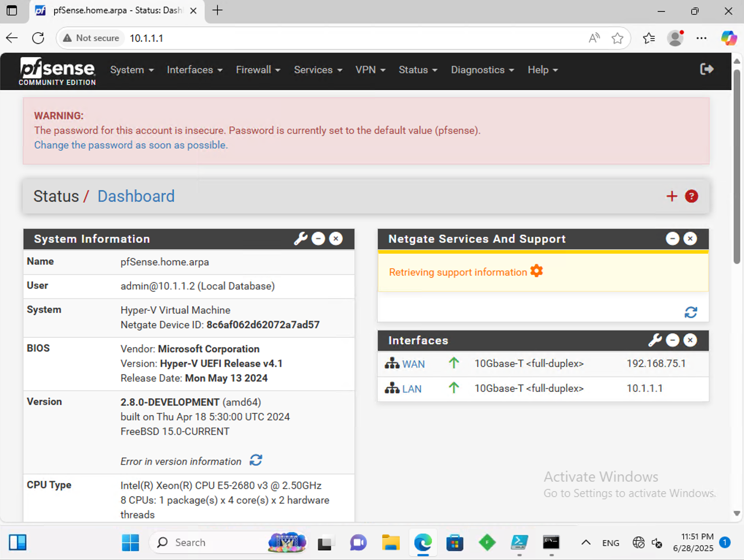Open File Explorer from the taskbar
Viewport: 744px width, 560px height.
390,542
